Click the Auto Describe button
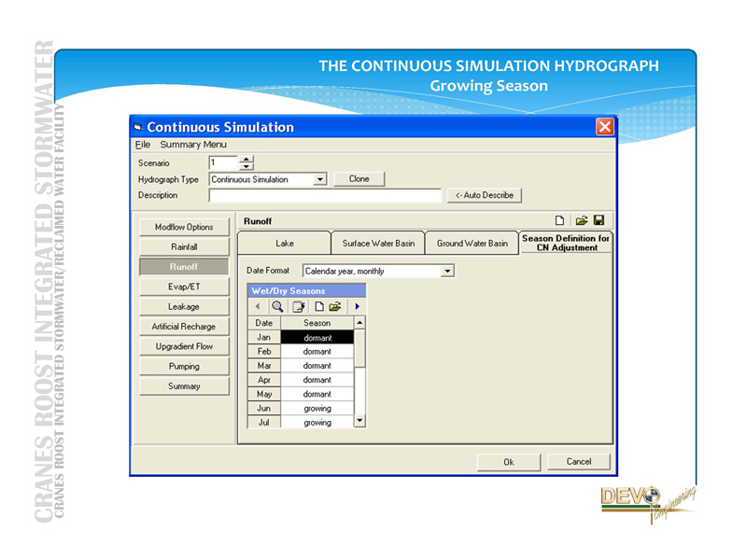Image resolution: width=747 pixels, height=560 pixels. tap(484, 195)
